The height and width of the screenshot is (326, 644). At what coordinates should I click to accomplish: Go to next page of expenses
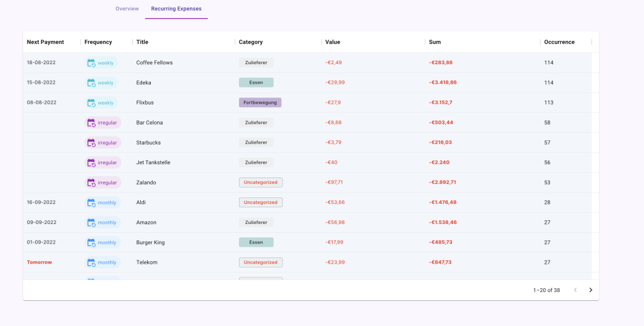tap(590, 290)
